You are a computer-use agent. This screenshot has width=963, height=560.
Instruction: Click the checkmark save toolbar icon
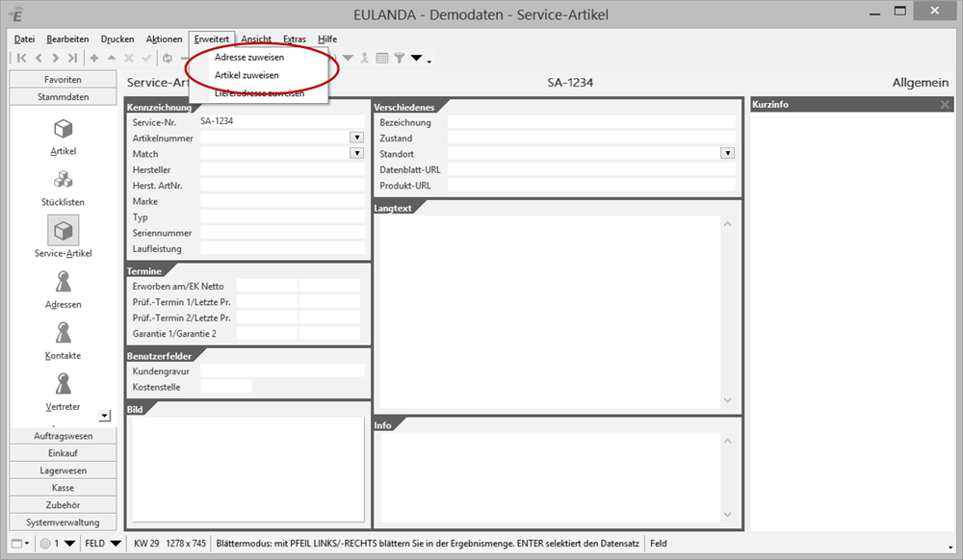(x=146, y=59)
